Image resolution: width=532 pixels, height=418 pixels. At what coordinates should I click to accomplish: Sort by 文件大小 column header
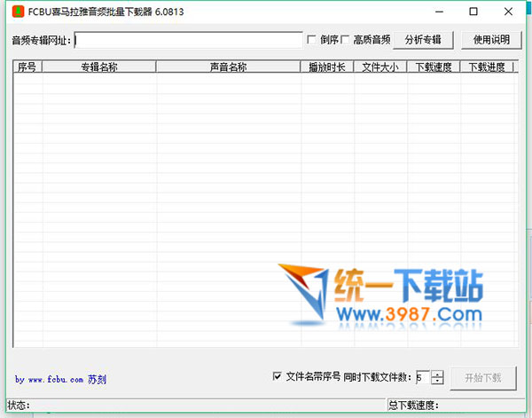380,67
